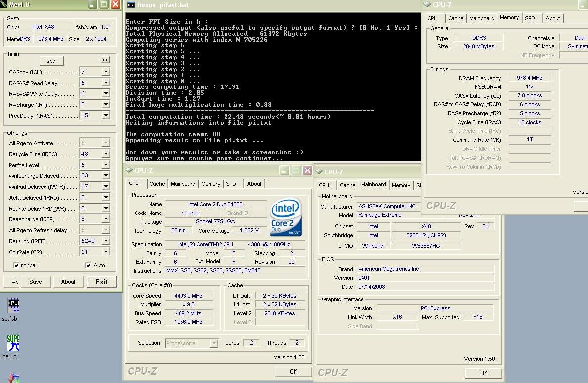Select CPU tab in CPU-Z CPU window

[x=134, y=183]
